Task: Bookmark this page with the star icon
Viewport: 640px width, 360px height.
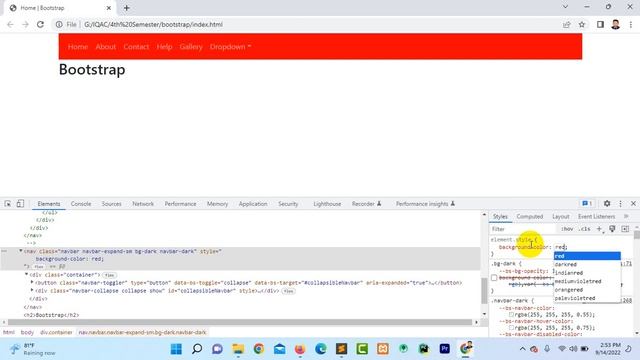Action: click(582, 24)
